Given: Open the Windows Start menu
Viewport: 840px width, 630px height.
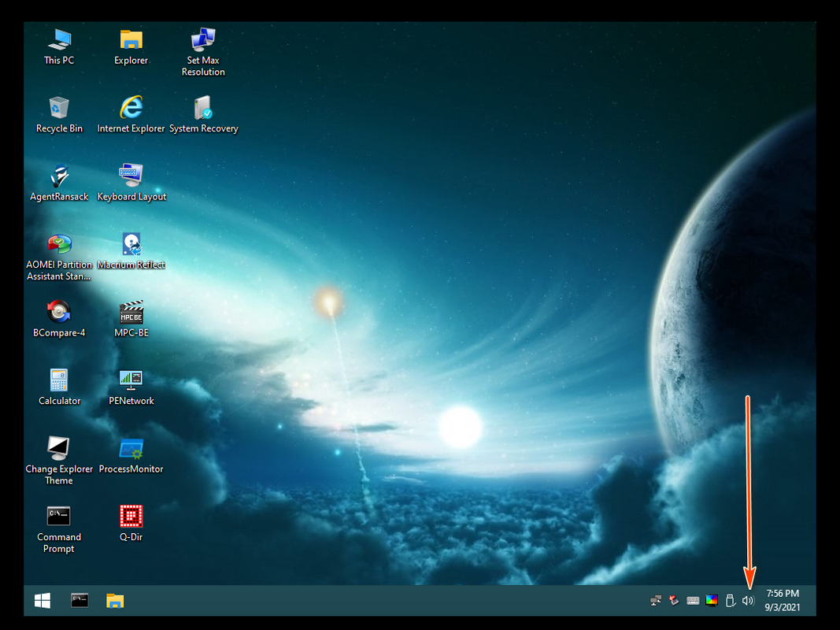Looking at the screenshot, I should [43, 601].
